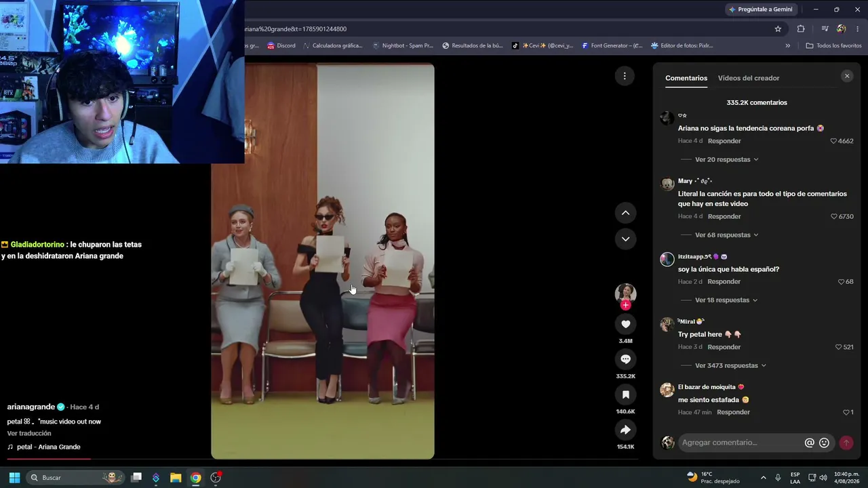Click the address bar URL text
868x488 pixels.
(x=296, y=29)
